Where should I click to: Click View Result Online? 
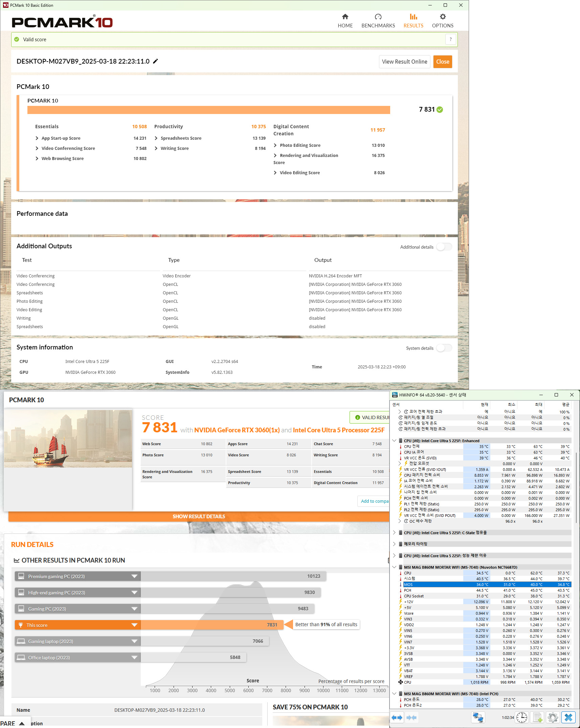pos(404,62)
